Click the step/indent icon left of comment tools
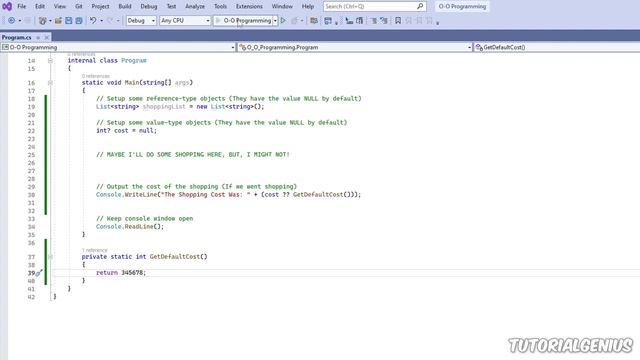The height and width of the screenshot is (360, 640). (x=349, y=20)
